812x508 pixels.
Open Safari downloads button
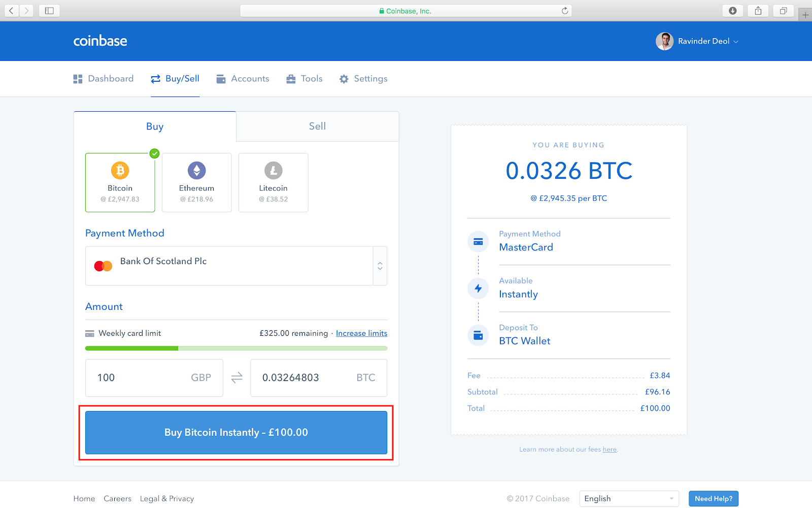point(733,11)
